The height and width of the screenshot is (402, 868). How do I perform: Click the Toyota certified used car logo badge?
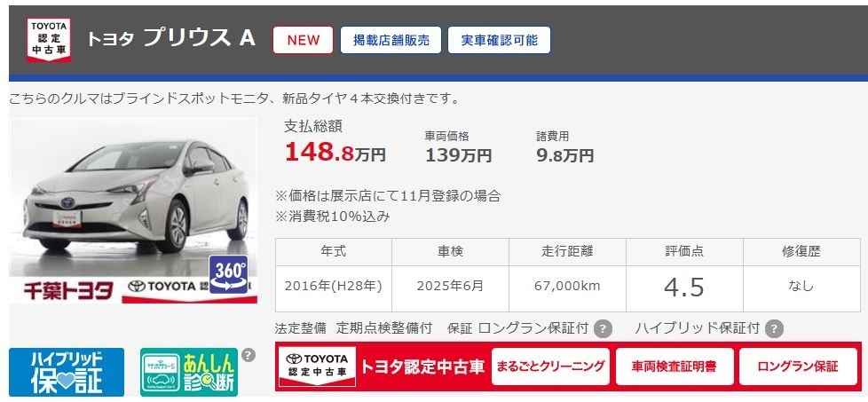[x=49, y=40]
